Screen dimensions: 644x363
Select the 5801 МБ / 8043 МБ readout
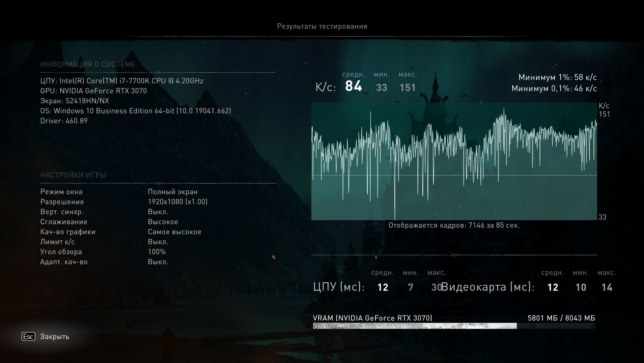[561, 318]
